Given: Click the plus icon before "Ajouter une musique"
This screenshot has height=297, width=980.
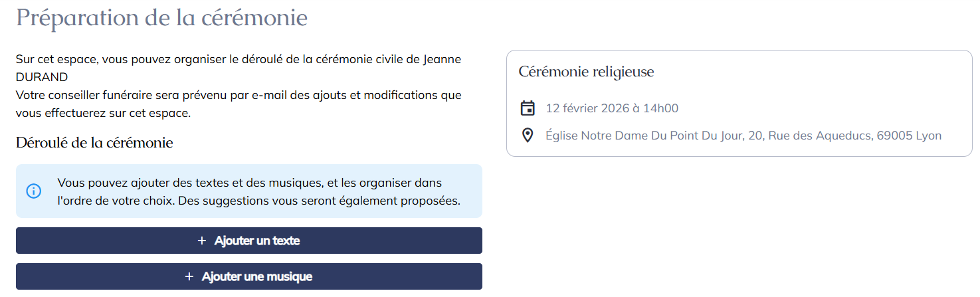Looking at the screenshot, I should pos(189,276).
